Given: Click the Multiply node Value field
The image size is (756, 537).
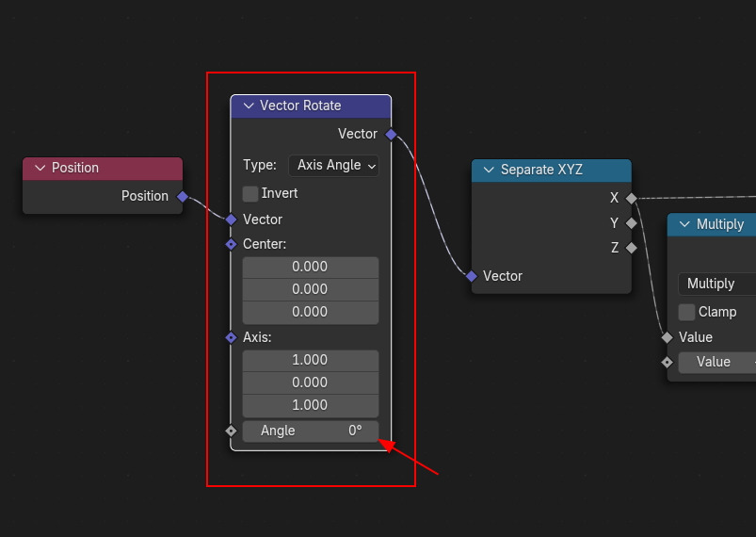Looking at the screenshot, I should click(x=717, y=363).
